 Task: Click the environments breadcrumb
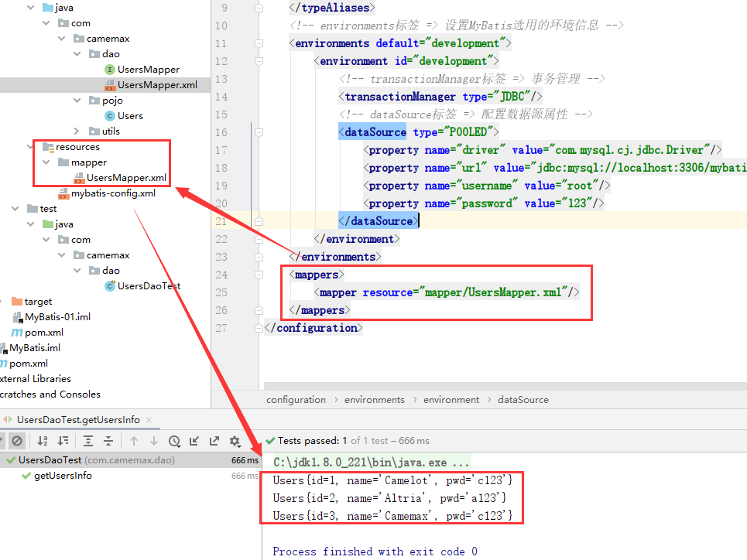click(375, 400)
